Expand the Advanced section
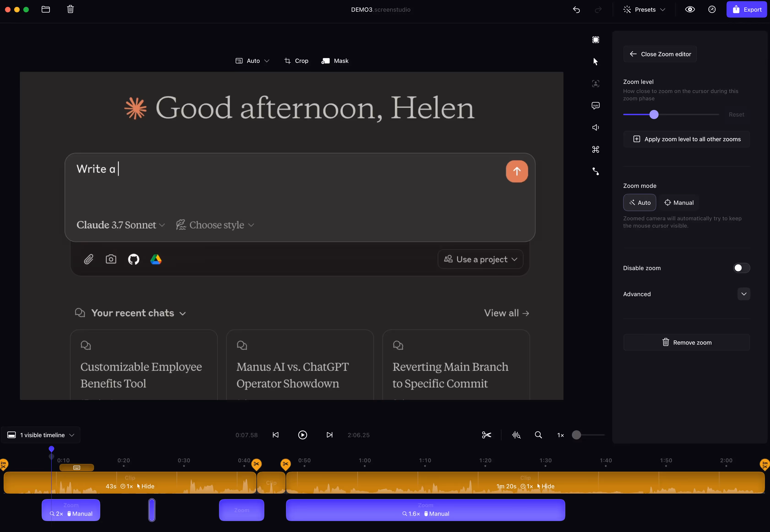 click(744, 294)
